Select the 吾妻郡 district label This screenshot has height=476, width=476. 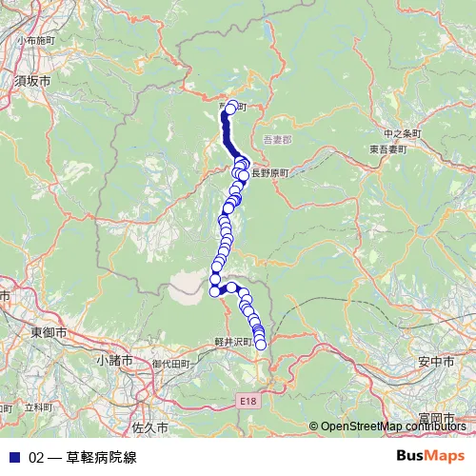[x=277, y=140]
